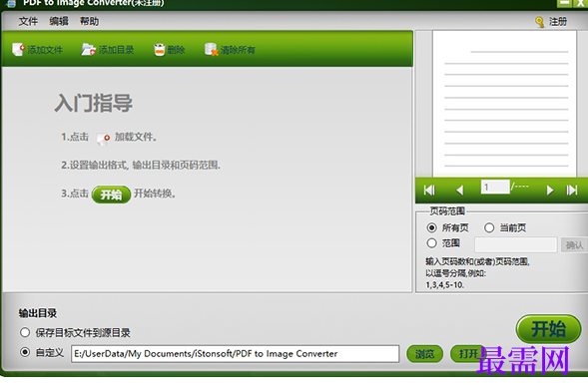The height and width of the screenshot is (392, 588).
Task: Minimize the PDF to Image Converter window
Action: 564,3
